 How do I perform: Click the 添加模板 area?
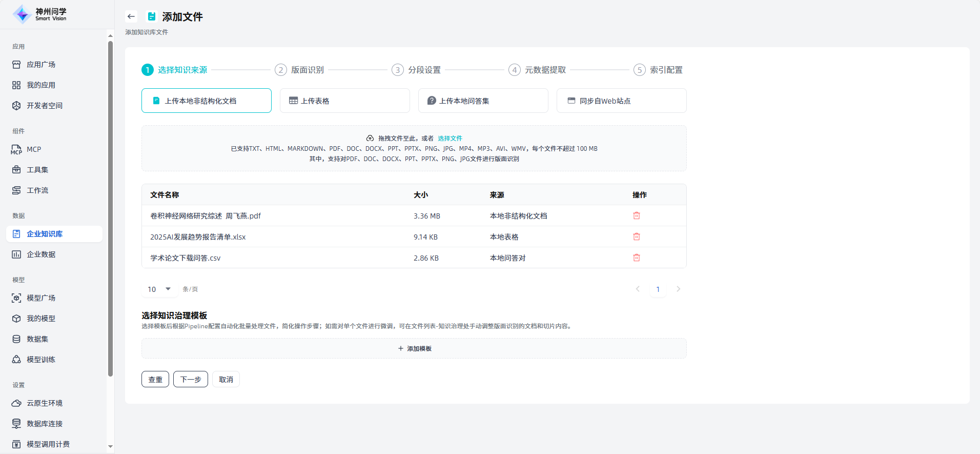414,349
